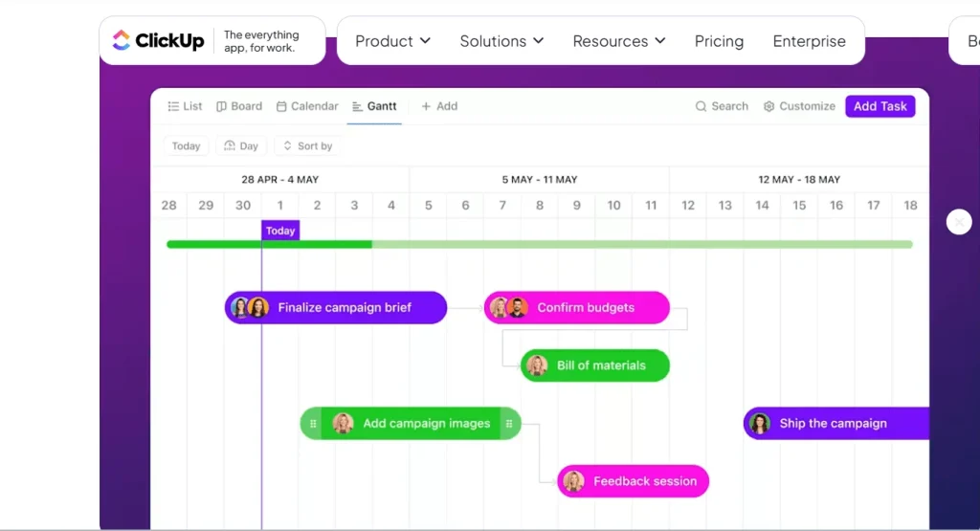Open the Resources dropdown
Viewport: 980px width, 531px height.
(619, 41)
